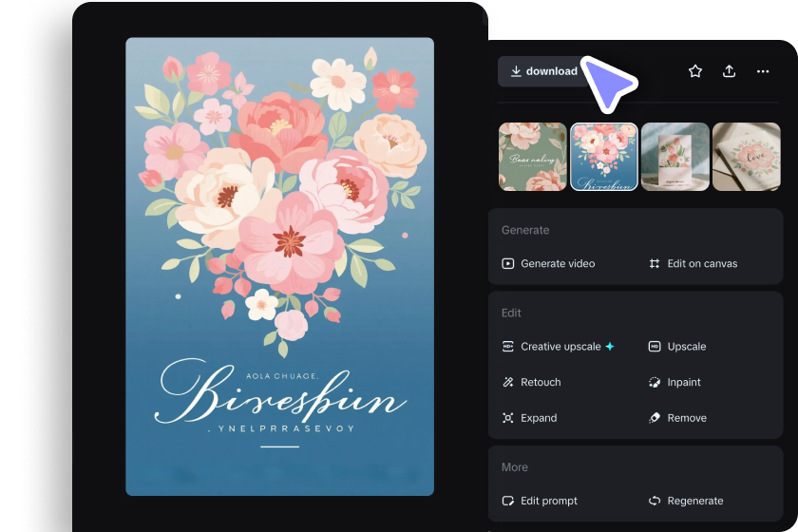Select the green floral card thumbnail
Screen dimensions: 798x532
pos(532,157)
